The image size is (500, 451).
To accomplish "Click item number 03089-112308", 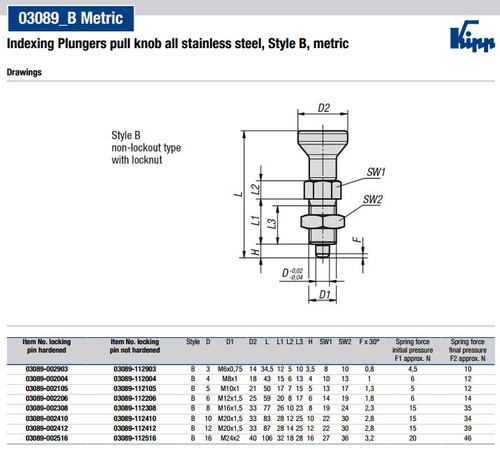I will (135, 408).
